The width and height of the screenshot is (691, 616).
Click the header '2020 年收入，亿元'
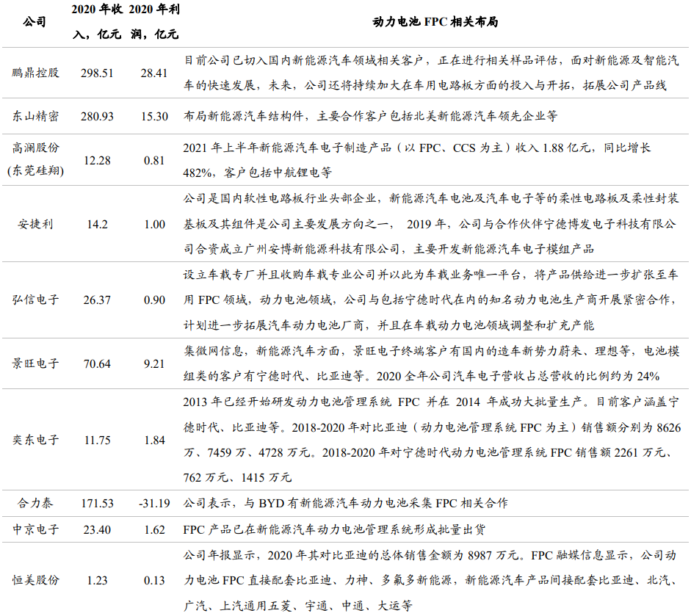point(97,21)
